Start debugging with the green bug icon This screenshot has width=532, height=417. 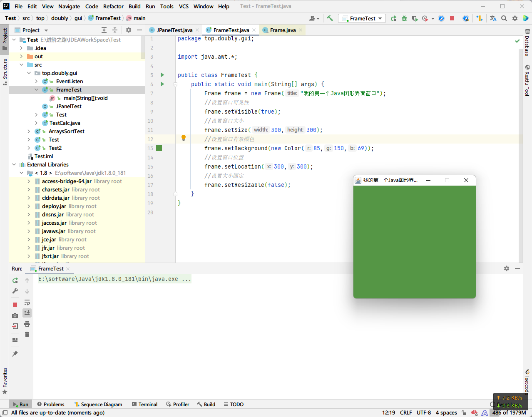coord(404,18)
